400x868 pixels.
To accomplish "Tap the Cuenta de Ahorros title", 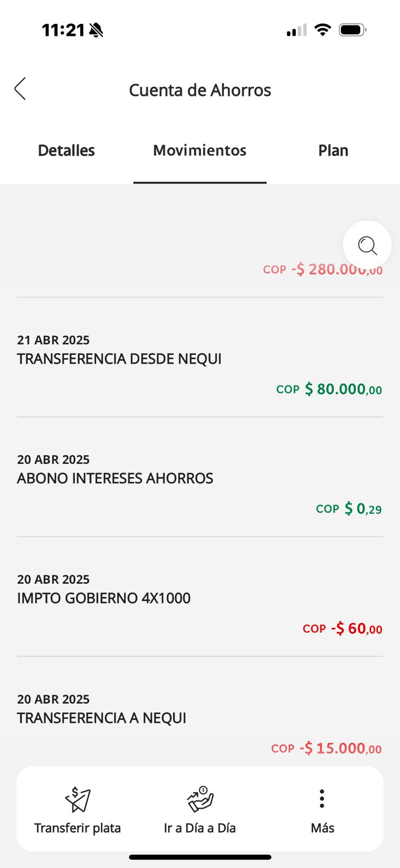I will (200, 90).
